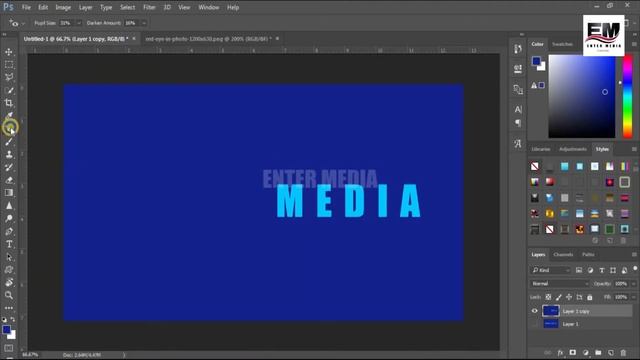Toggle filter for type layers
The image size is (640, 360).
pos(602,270)
